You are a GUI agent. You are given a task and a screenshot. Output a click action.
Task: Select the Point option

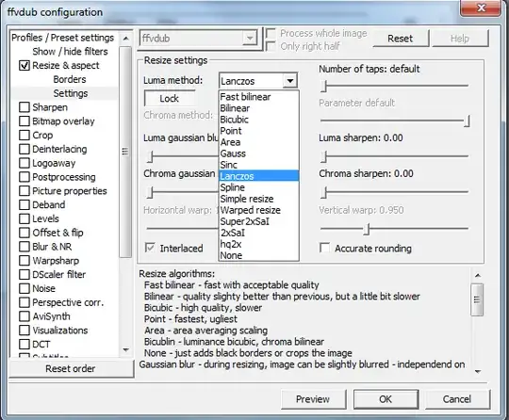258,131
